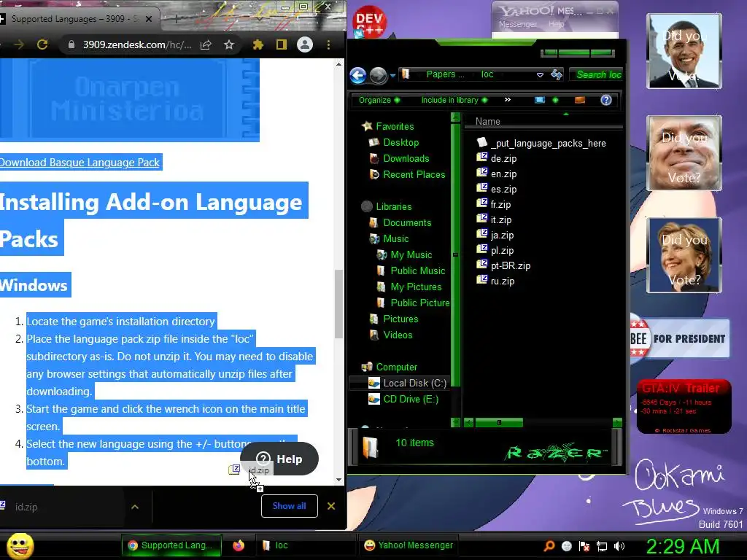Image resolution: width=747 pixels, height=560 pixels.
Task: Click the Start button smiley orb
Action: tap(20, 545)
